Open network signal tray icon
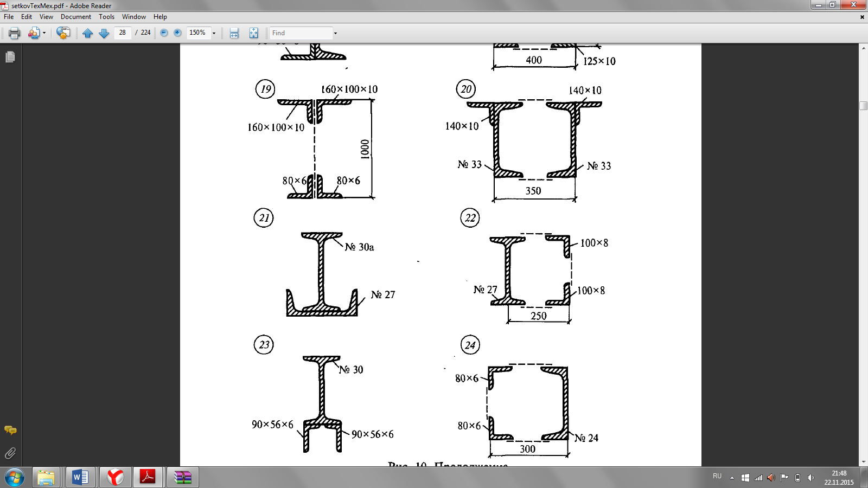The width and height of the screenshot is (868, 488). [x=758, y=478]
